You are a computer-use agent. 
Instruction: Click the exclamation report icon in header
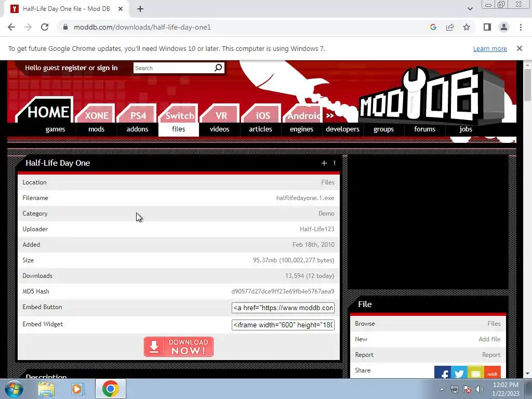(x=335, y=163)
